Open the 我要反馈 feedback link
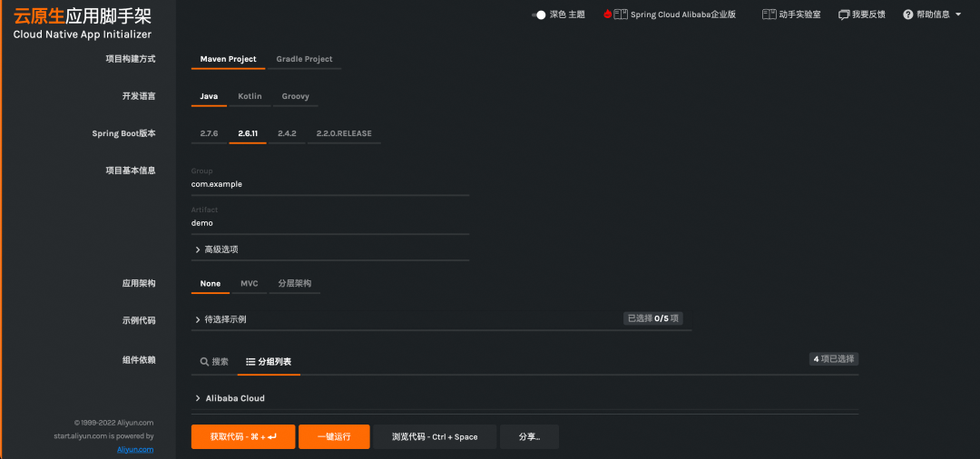Viewport: 980px width, 459px height. point(868,15)
